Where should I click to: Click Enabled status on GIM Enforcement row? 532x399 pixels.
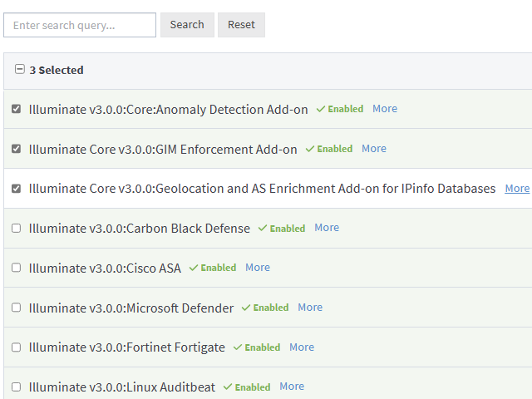coord(329,149)
